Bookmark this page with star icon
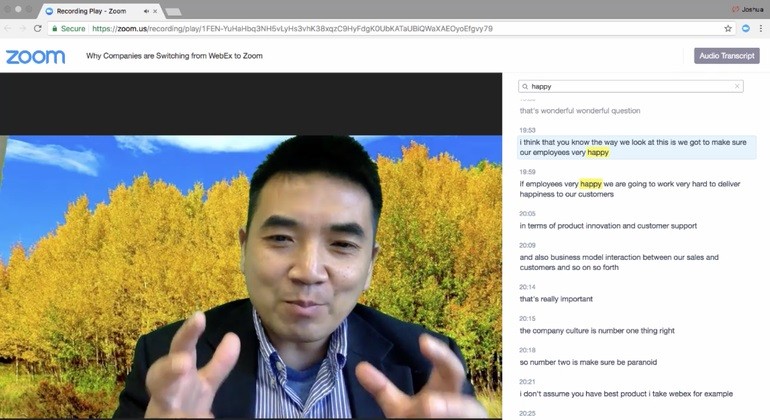The height and width of the screenshot is (420, 770). pos(728,28)
